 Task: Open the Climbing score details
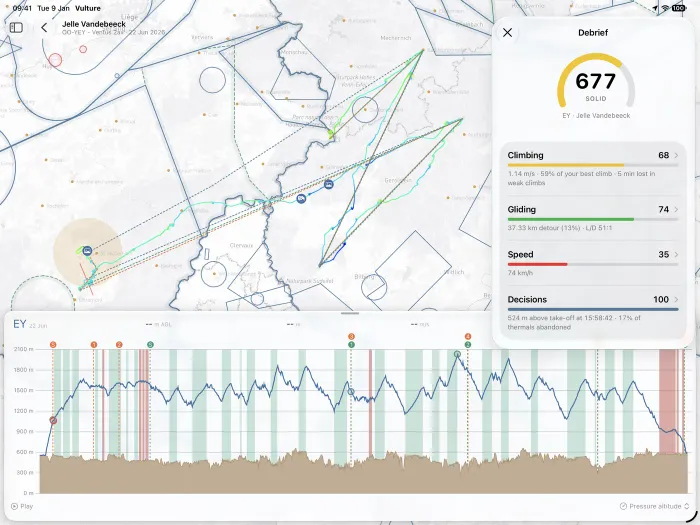click(593, 169)
